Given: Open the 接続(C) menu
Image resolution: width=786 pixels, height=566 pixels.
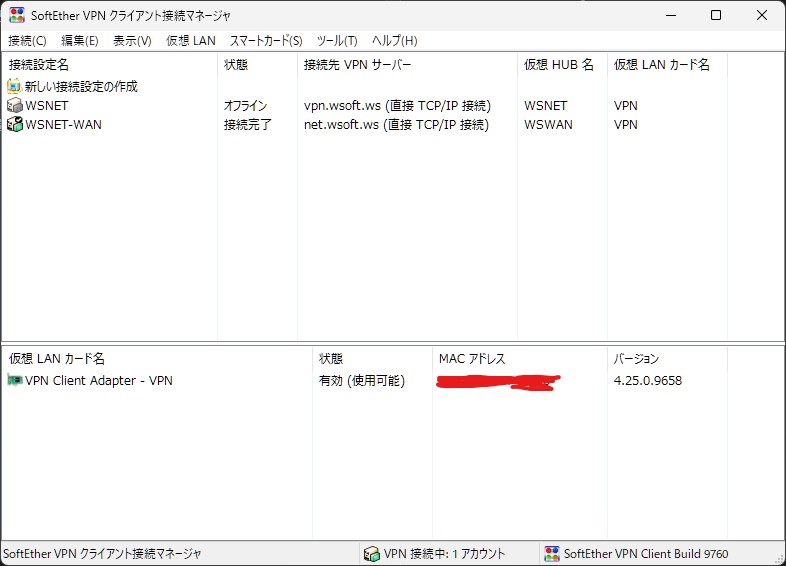Looking at the screenshot, I should [x=27, y=41].
